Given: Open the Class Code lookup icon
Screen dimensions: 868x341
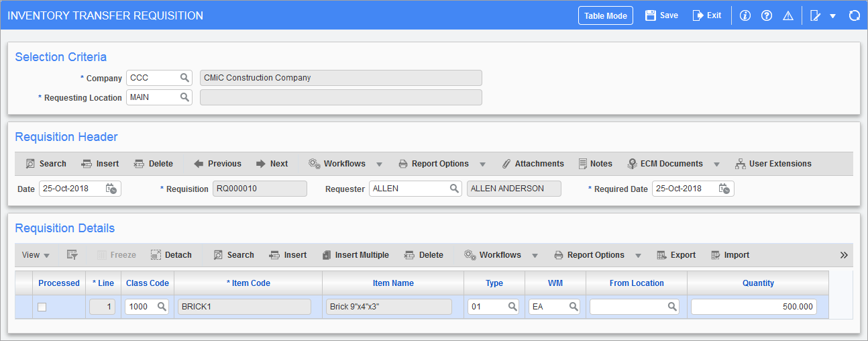Looking at the screenshot, I should point(162,307).
